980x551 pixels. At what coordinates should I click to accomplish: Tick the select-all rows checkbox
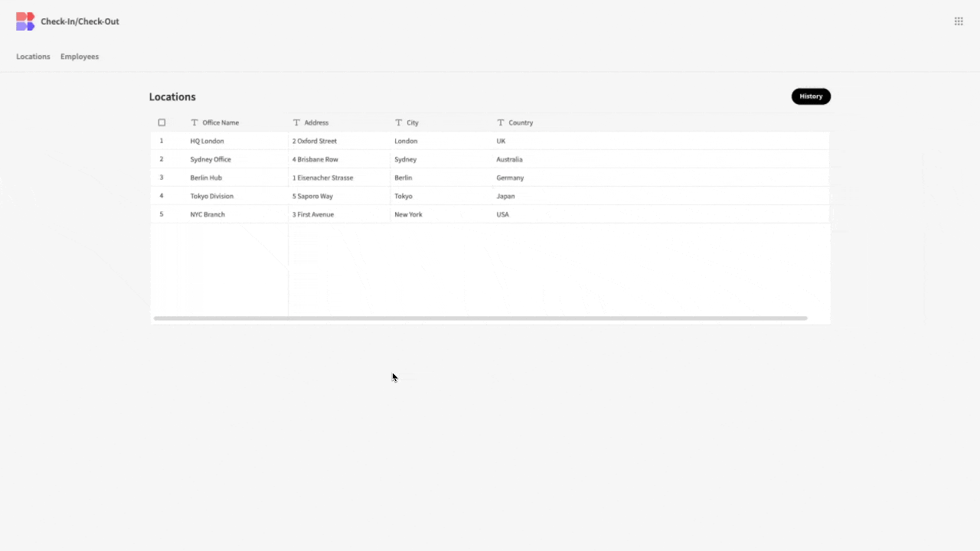162,122
